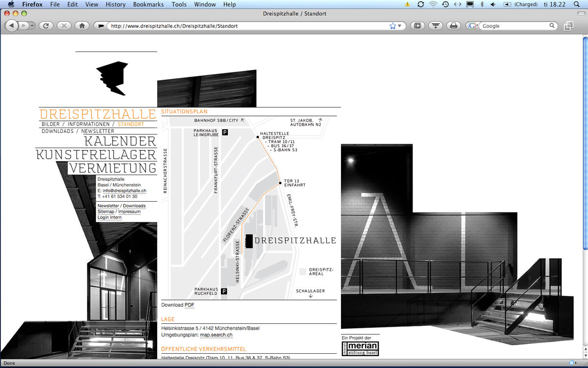588x368 pixels.
Task: Open the small Downloads footer link
Action: pos(134,206)
